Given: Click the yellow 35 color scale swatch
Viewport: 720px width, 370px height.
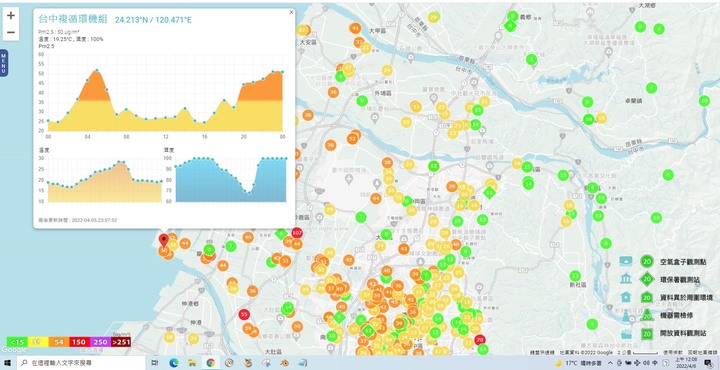Looking at the screenshot, I should 39,342.
